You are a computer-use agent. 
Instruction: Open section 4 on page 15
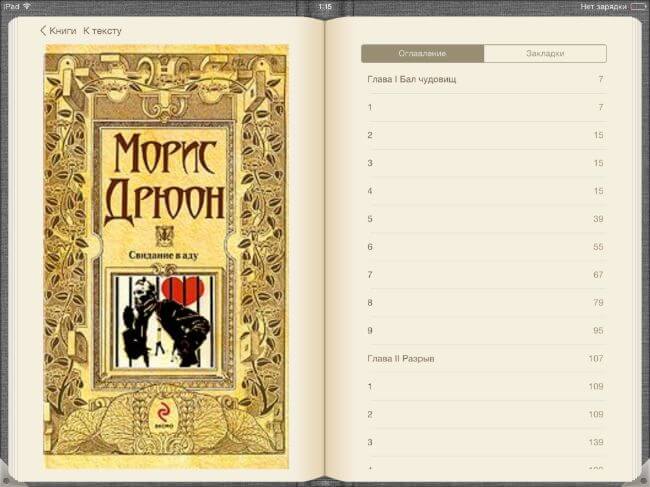pyautogui.click(x=485, y=191)
